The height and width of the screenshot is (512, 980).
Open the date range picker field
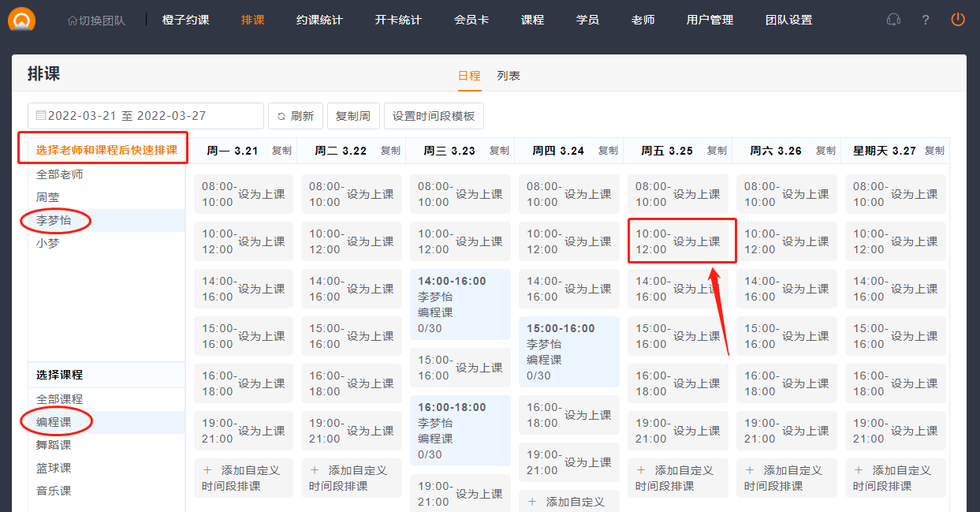[146, 116]
